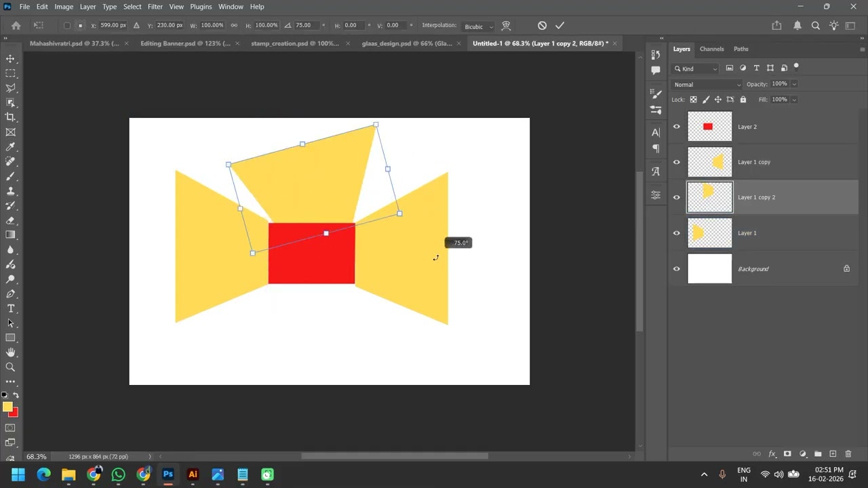Screen dimensions: 868x488
Task: Switch to the Channels tab
Action: click(x=712, y=49)
